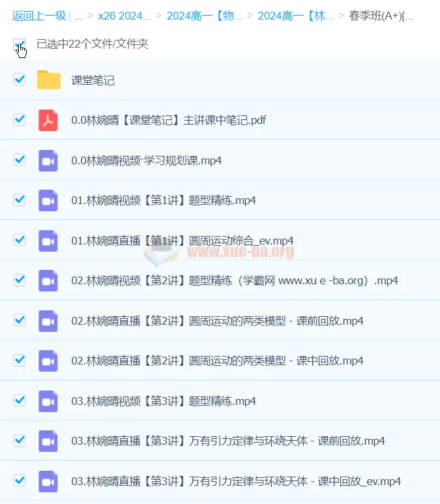Viewport: 440px width, 504px height.
Task: Click 返回上一级 to go back
Action: point(39,16)
